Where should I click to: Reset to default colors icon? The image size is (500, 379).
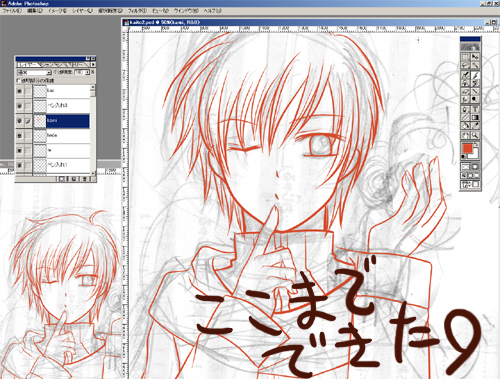click(x=464, y=156)
